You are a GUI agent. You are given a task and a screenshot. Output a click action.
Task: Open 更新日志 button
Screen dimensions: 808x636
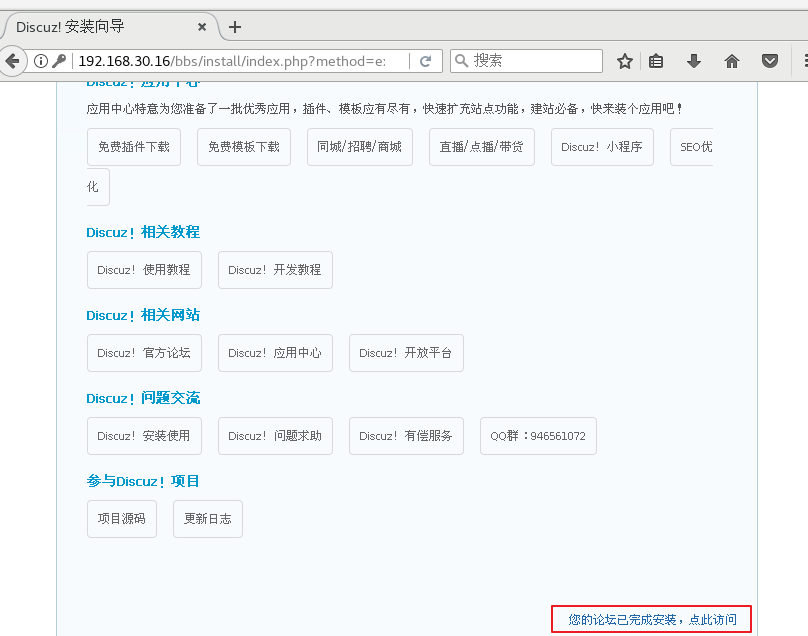click(x=208, y=519)
